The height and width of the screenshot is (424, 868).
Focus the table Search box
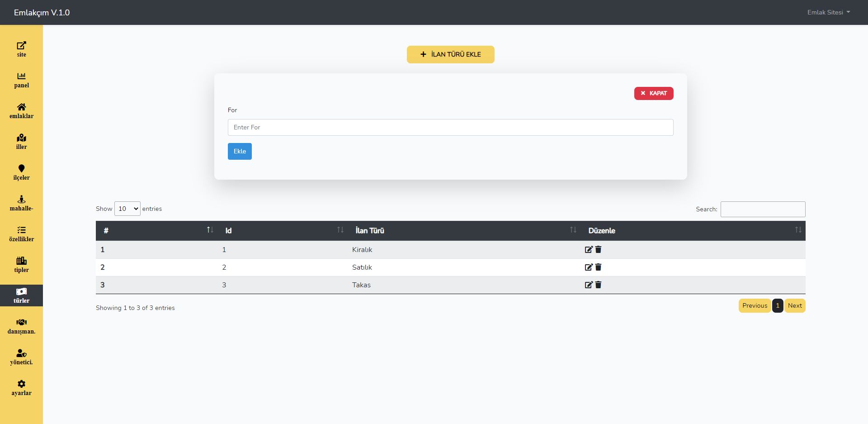[763, 209]
